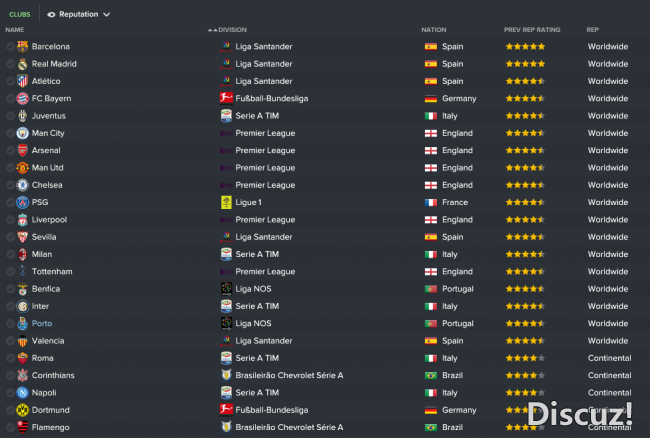Switch to the Clubs tab

click(x=20, y=15)
